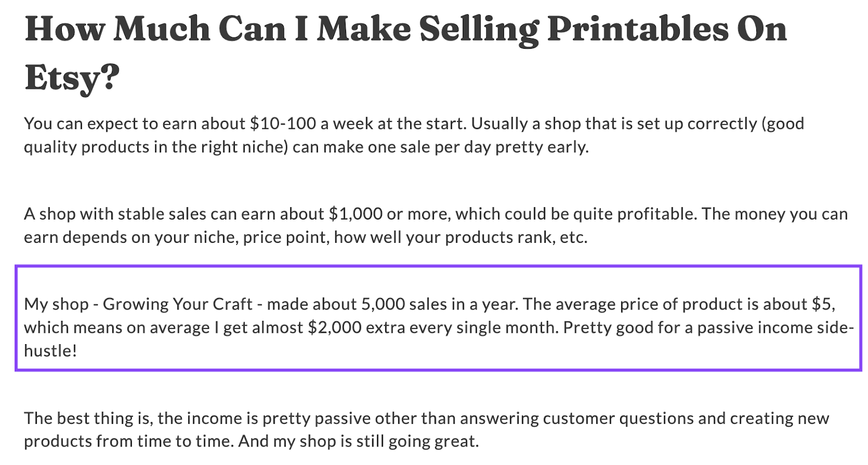Image resolution: width=868 pixels, height=465 pixels.
Task: Click the "$10-100" weekly earnings figure
Action: (283, 124)
